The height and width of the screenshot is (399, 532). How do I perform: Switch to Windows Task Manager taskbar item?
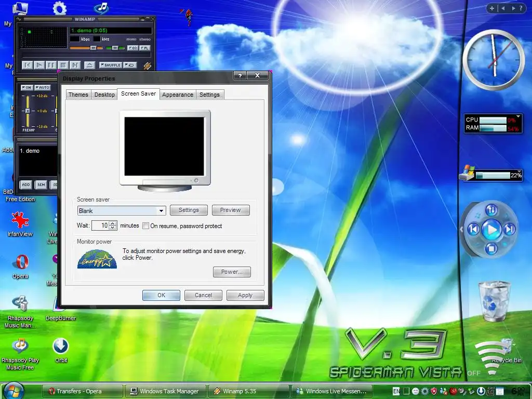[165, 391]
